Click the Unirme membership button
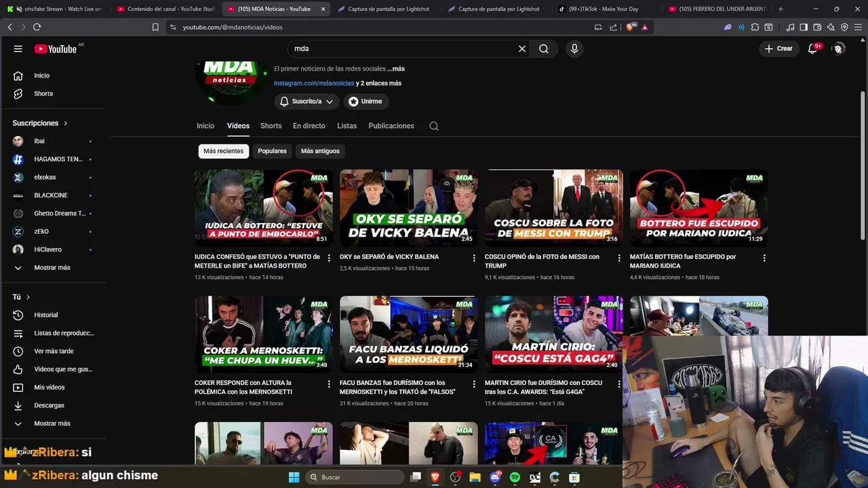This screenshot has height=488, width=868. [x=366, y=102]
